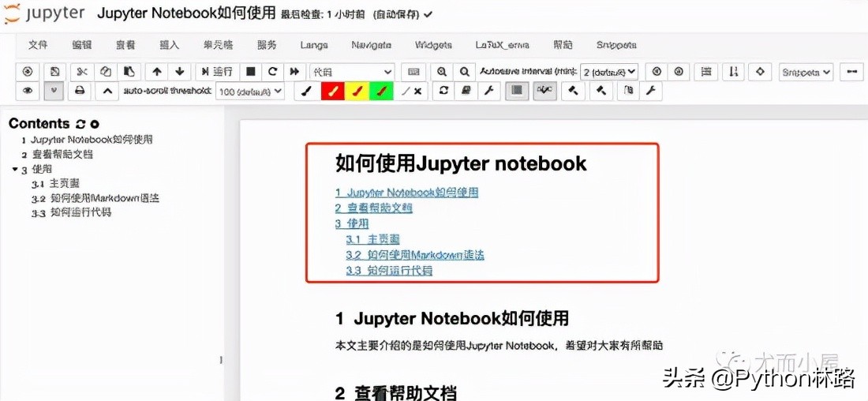Paste cells using the clipboard icon
This screenshot has height=401, width=868.
pos(129,72)
